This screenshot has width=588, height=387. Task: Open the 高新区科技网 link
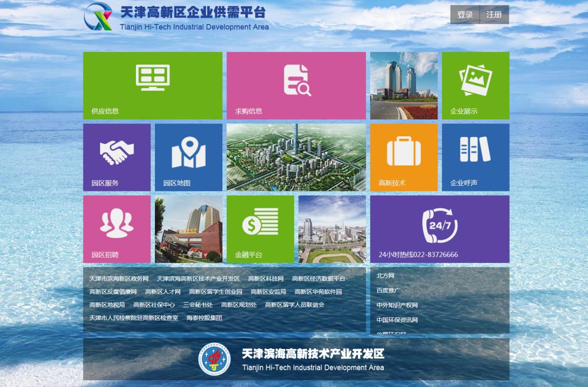click(266, 279)
